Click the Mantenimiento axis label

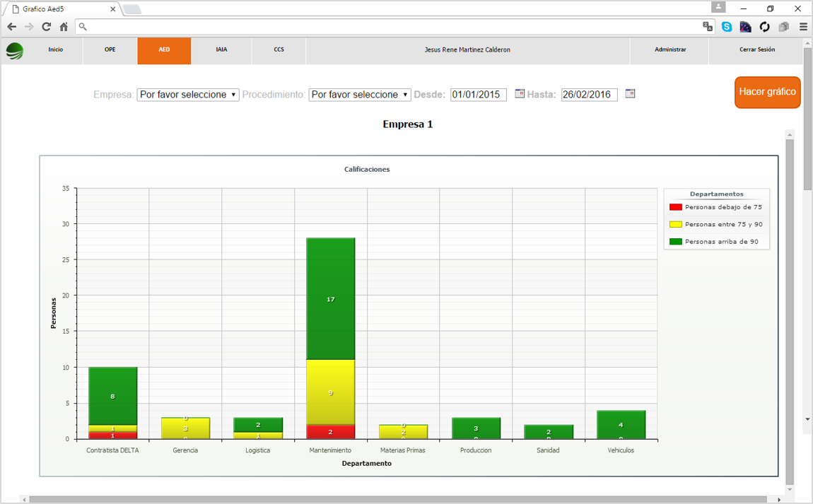pos(330,450)
